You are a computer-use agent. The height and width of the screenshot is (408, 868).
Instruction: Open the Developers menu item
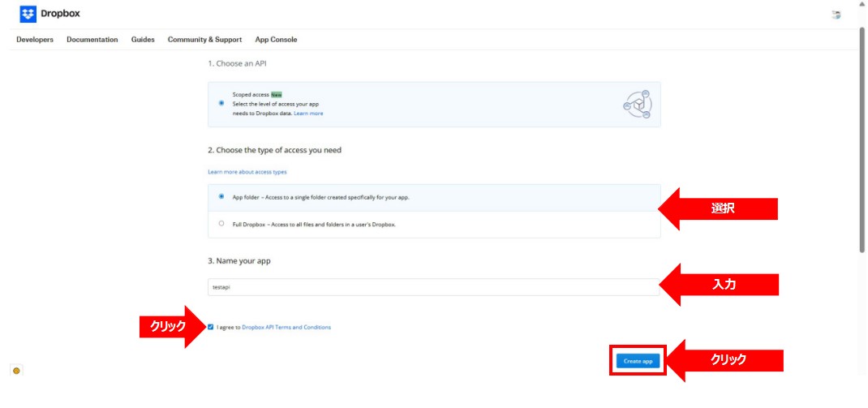tap(35, 40)
